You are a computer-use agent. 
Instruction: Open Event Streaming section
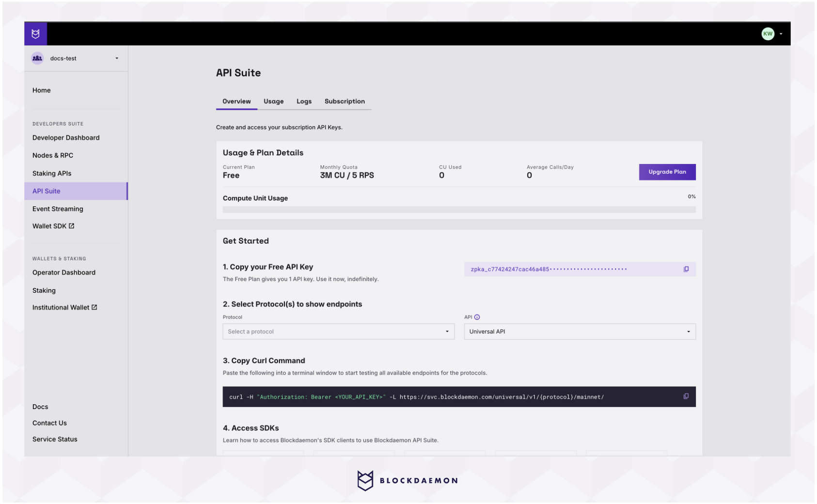point(58,209)
